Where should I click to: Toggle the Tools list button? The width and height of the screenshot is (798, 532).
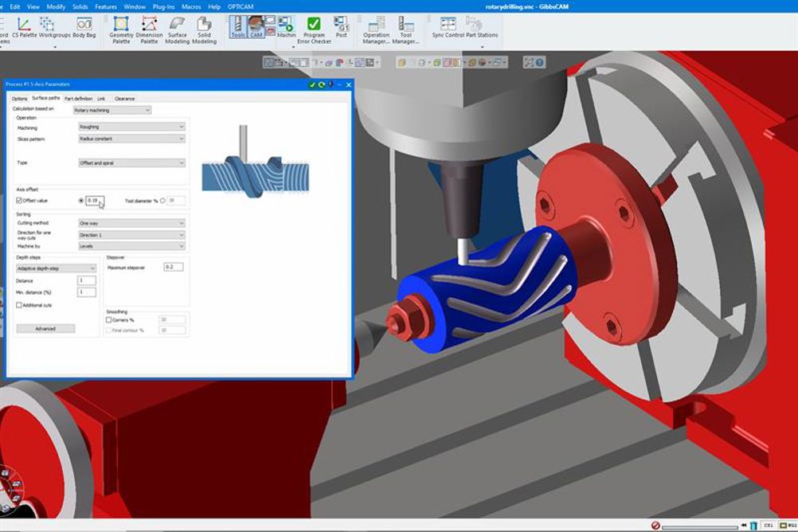(x=237, y=27)
